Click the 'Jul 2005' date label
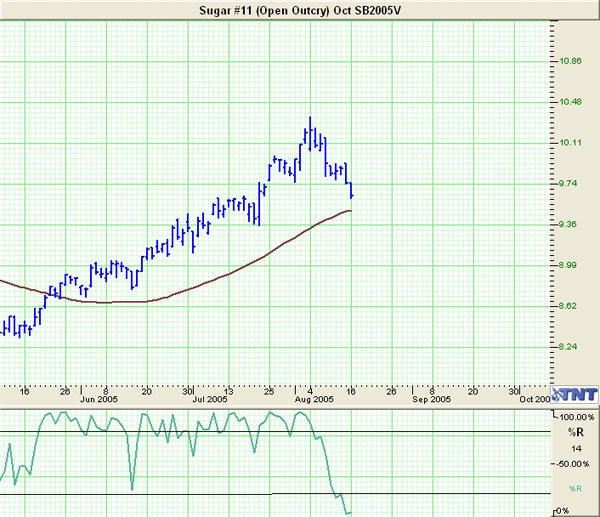The image size is (600, 517). tap(210, 400)
